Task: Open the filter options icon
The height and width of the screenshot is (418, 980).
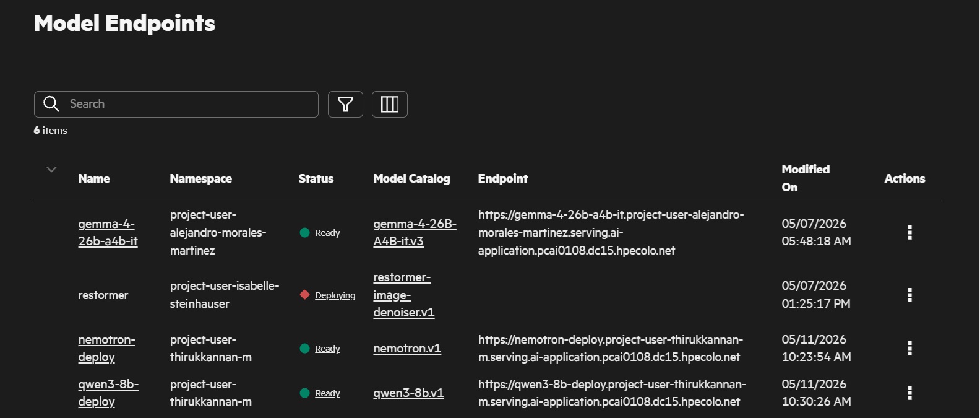Action: pos(345,104)
